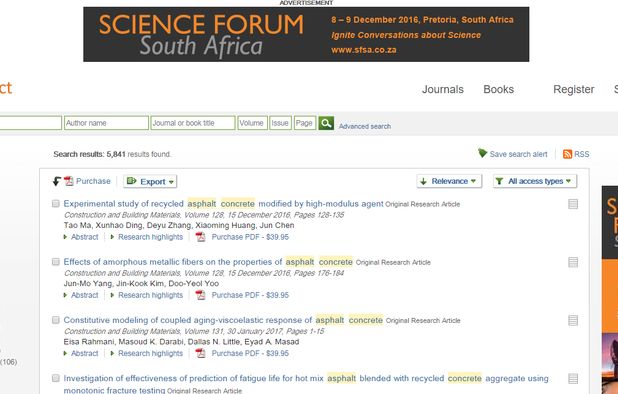Image resolution: width=618 pixels, height=394 pixels.
Task: Open Investigation of effectiveness of prediction title
Action: click(306, 384)
